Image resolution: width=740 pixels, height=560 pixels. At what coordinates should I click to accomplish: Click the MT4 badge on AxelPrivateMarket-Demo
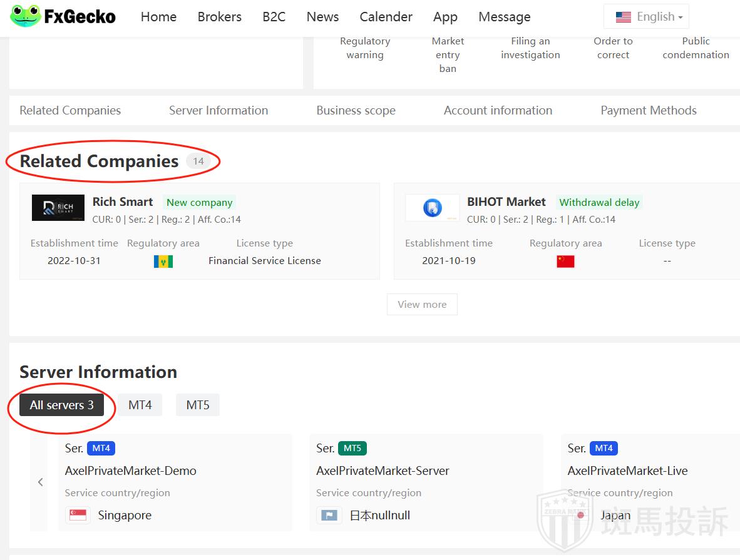[x=101, y=448]
